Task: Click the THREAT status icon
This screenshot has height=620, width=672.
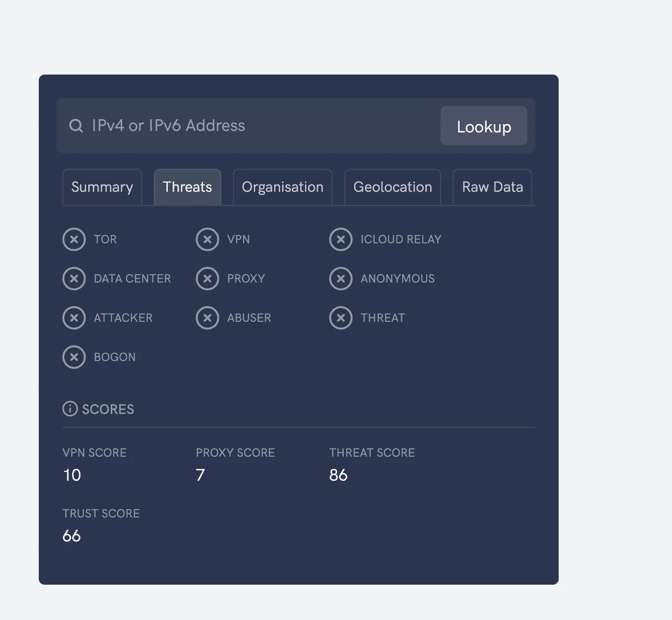Action: [x=341, y=318]
